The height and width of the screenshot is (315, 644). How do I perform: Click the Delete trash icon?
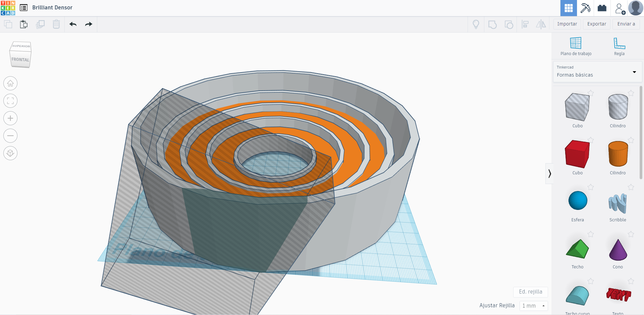coord(56,24)
